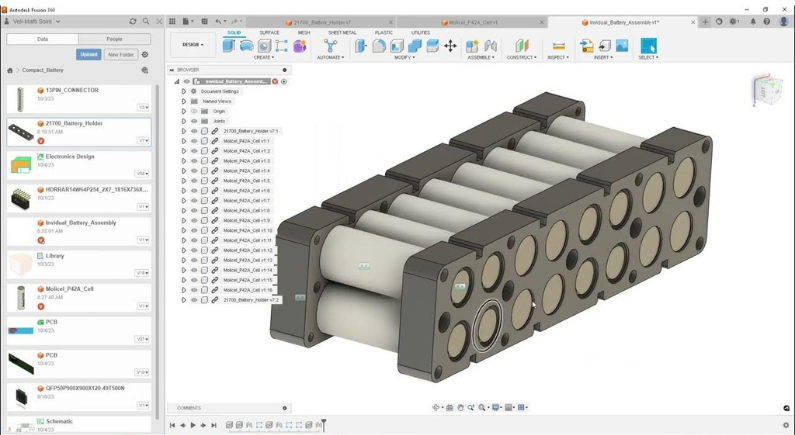Select the Joint tool in Assemble group
The width and height of the screenshot is (795, 435).
tap(490, 45)
